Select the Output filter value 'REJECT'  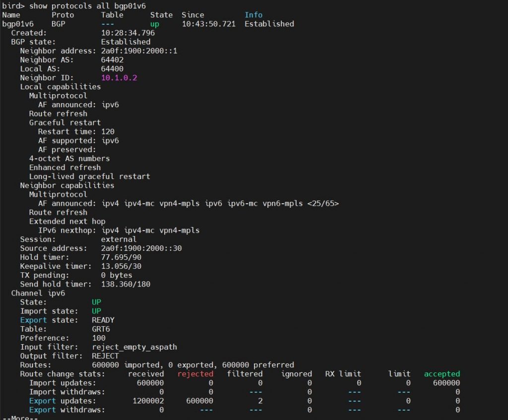point(105,356)
